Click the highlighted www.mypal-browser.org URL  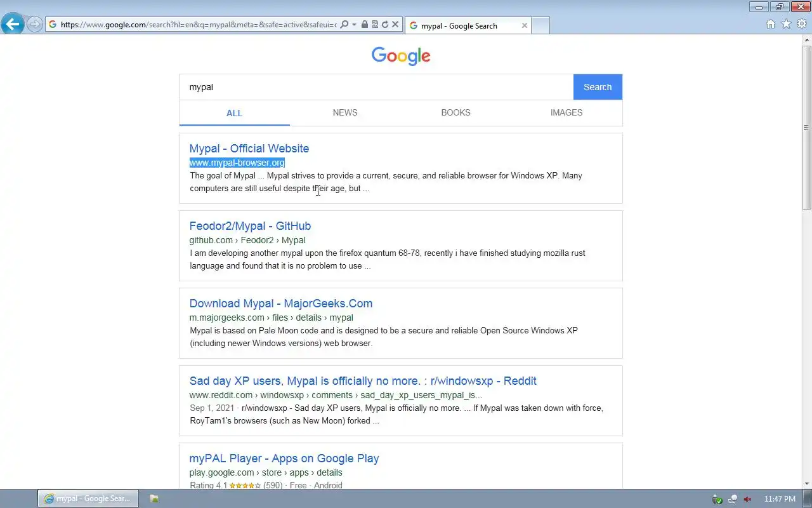(237, 163)
